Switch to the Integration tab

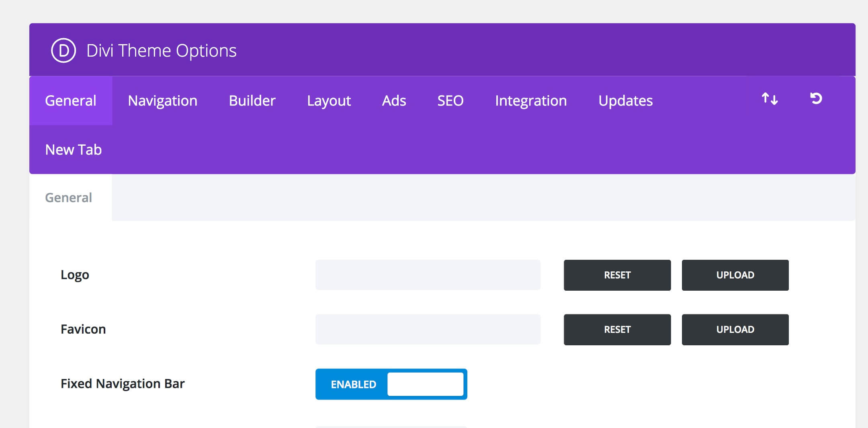[x=531, y=100]
